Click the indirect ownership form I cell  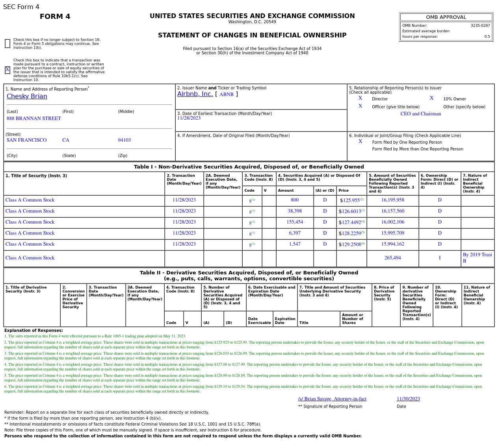click(x=440, y=258)
